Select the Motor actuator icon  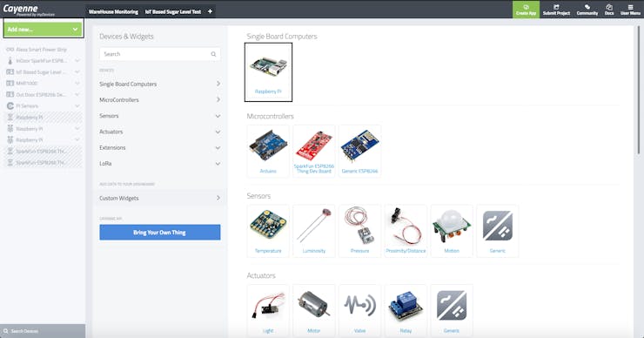pyautogui.click(x=314, y=310)
